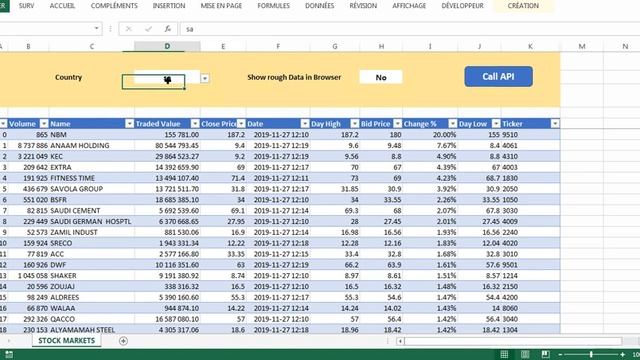This screenshot has height=360, width=640.
Task: Open the Traded Value filter dropdown
Action: coord(195,124)
